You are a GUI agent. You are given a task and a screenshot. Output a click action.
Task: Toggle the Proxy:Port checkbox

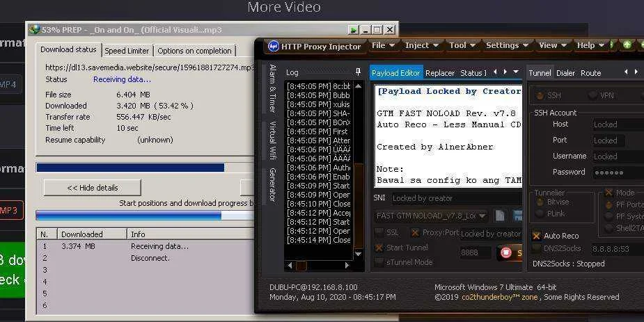coord(415,232)
